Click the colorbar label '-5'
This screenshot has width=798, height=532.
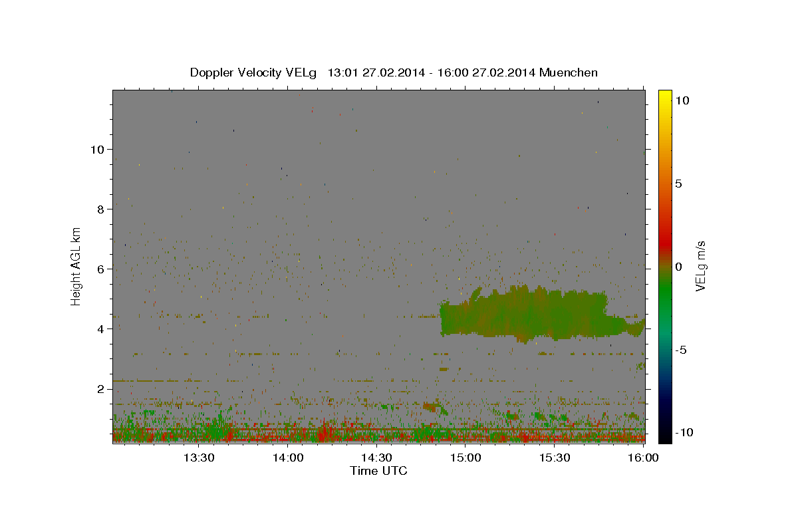[680, 350]
